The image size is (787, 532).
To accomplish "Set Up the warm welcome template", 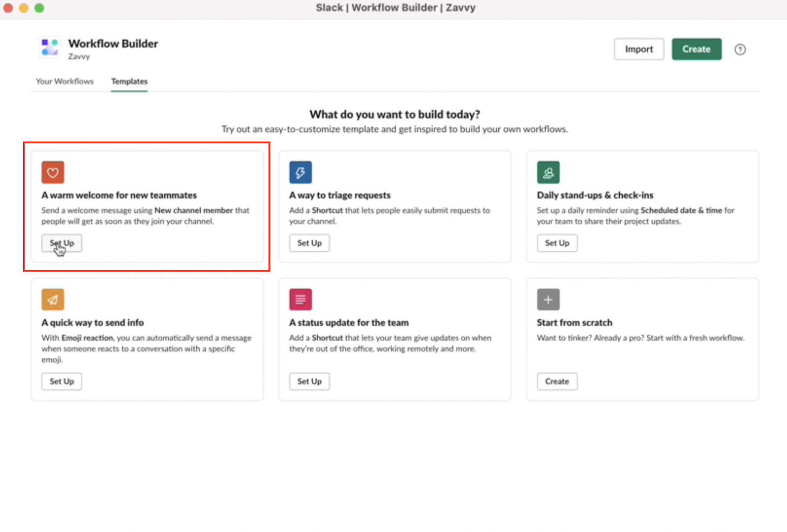I will (61, 243).
